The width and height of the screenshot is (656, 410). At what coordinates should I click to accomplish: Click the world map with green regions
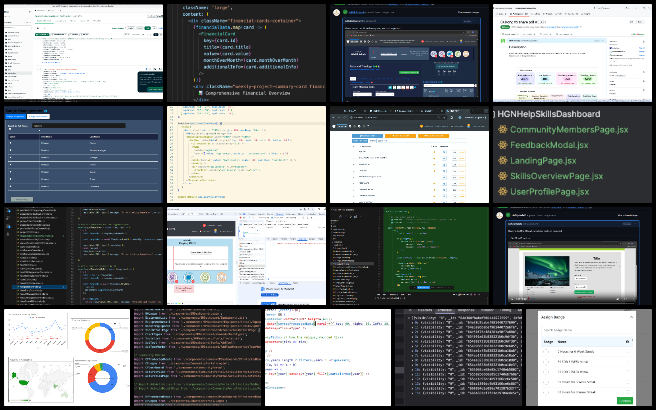click(x=41, y=380)
